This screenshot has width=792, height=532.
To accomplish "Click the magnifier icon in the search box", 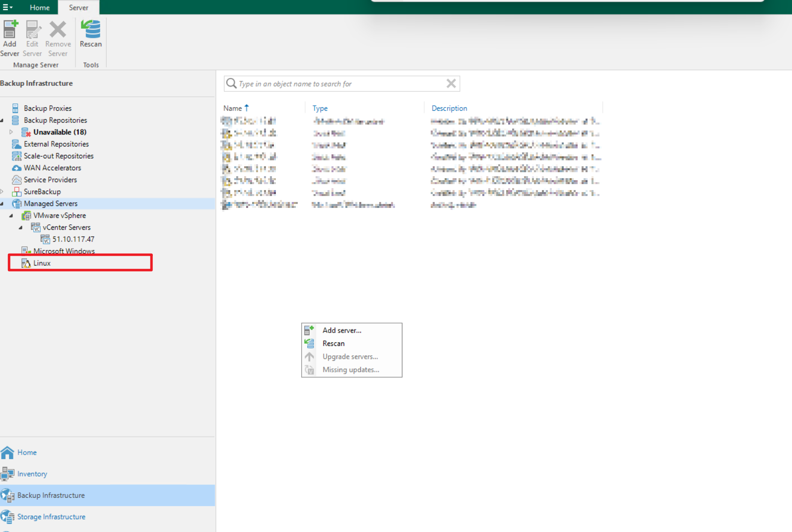I will [231, 83].
